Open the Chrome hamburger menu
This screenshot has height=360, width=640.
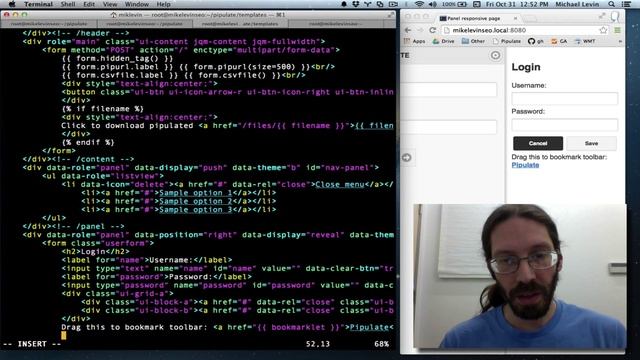[618, 30]
